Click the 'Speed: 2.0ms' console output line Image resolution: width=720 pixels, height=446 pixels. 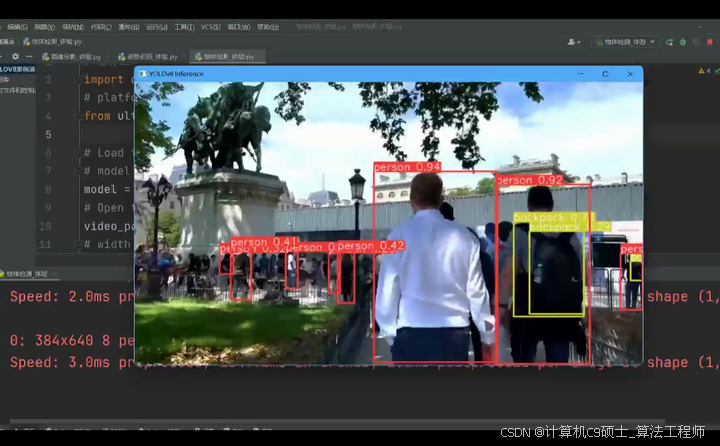tap(72, 297)
